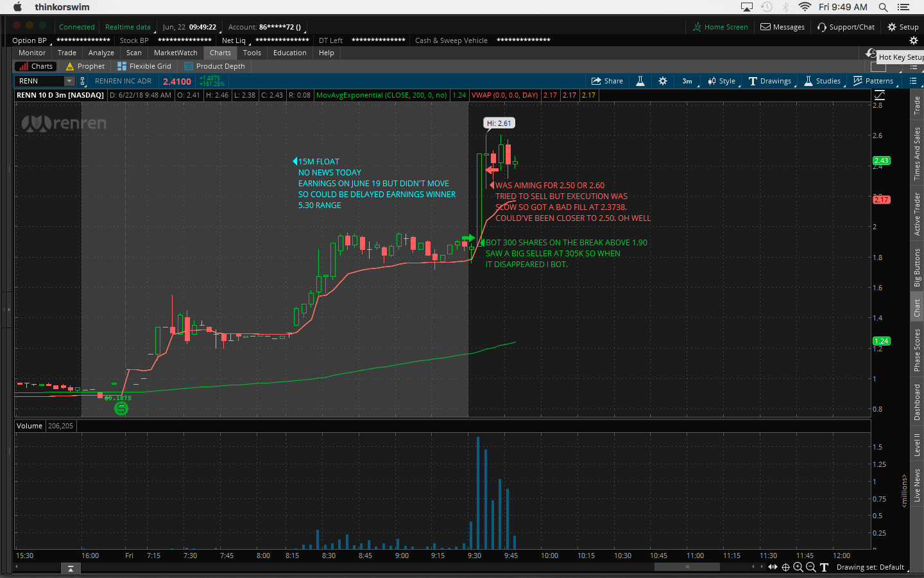Image resolution: width=924 pixels, height=578 pixels.
Task: Open the Phase Scores sidebar panel
Action: tap(917, 350)
